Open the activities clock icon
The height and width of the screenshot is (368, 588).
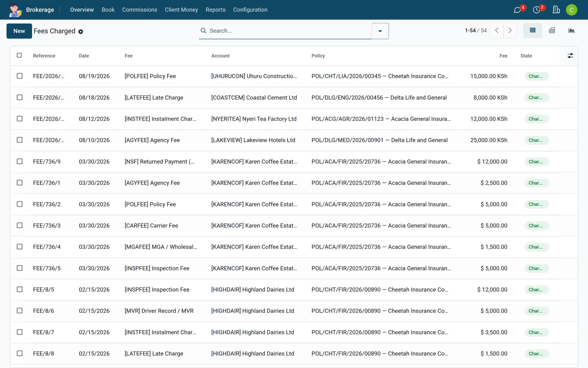(x=537, y=10)
